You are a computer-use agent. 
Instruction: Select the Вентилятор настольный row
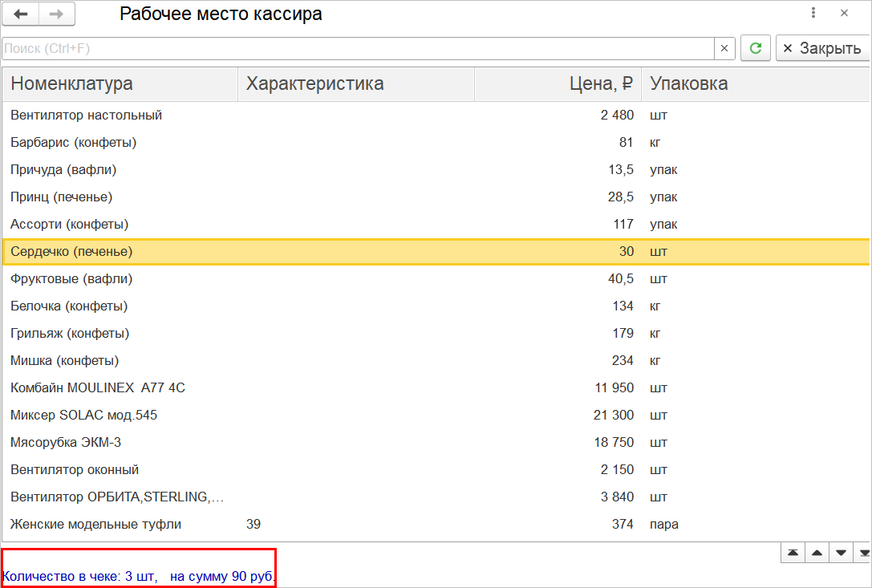(436, 116)
